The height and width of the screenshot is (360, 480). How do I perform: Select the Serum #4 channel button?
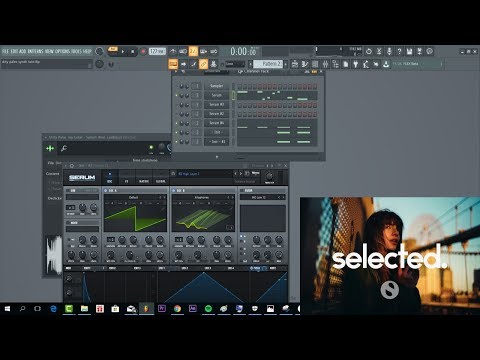(216, 123)
